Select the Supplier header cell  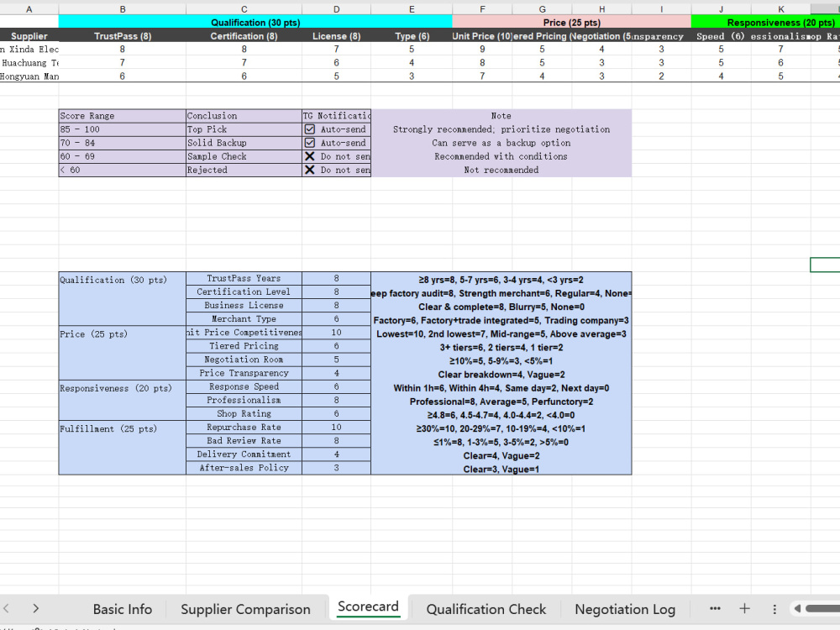29,36
